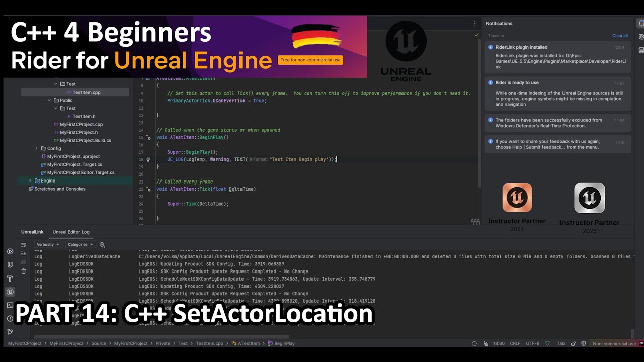Click the background tasks circle in status bar

point(474,344)
